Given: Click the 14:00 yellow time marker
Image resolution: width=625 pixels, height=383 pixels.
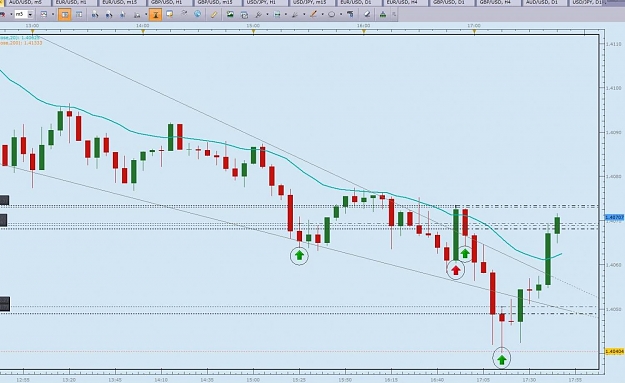Looking at the screenshot, I should pos(143,31).
